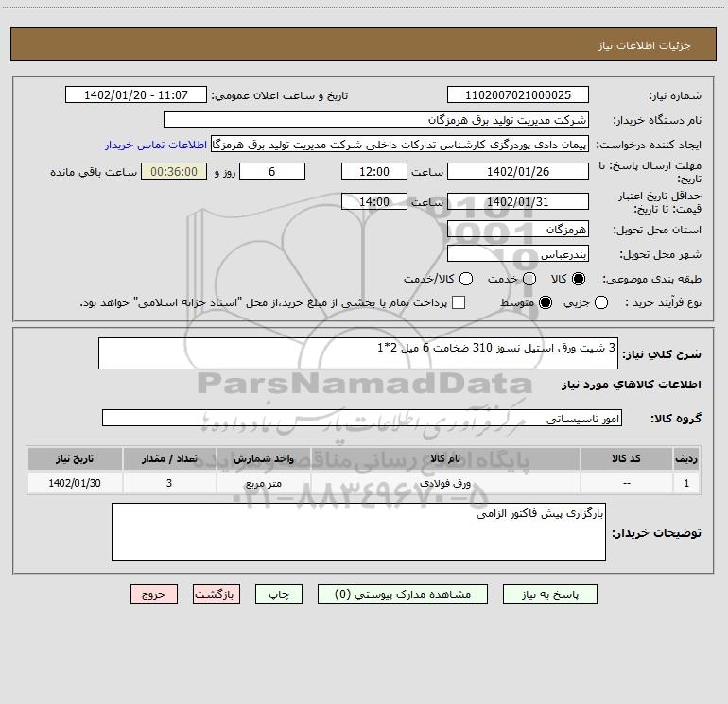Click the need date cell 1402/01/30
Screen dimensions: 728x704
pyautogui.click(x=75, y=483)
